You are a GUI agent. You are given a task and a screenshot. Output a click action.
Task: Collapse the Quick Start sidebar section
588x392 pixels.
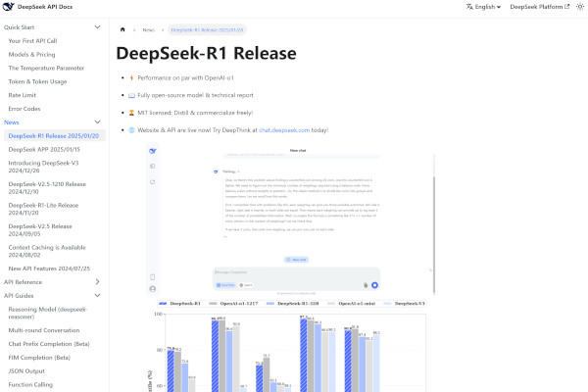point(98,28)
